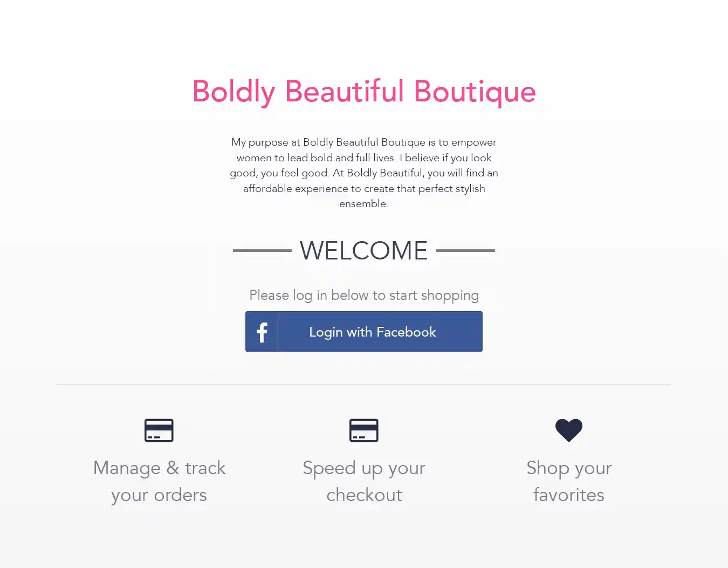Click the Facebook "f" logo icon
The image size is (728, 568).
click(x=262, y=332)
